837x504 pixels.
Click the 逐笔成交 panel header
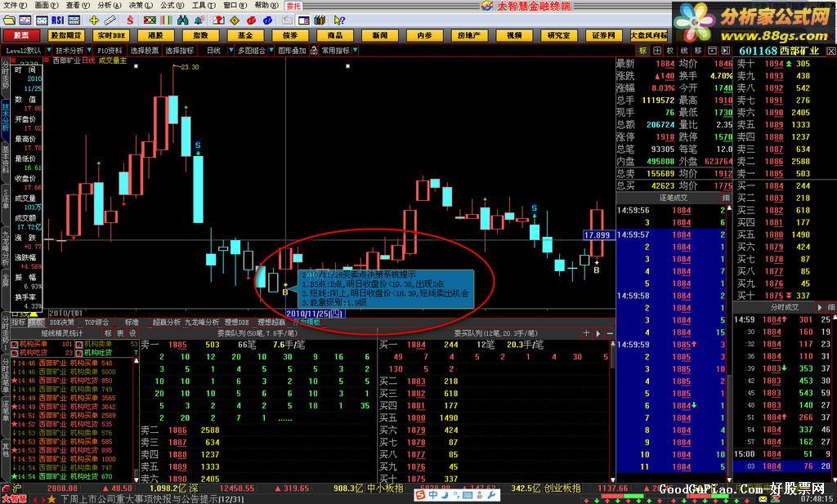[674, 198]
